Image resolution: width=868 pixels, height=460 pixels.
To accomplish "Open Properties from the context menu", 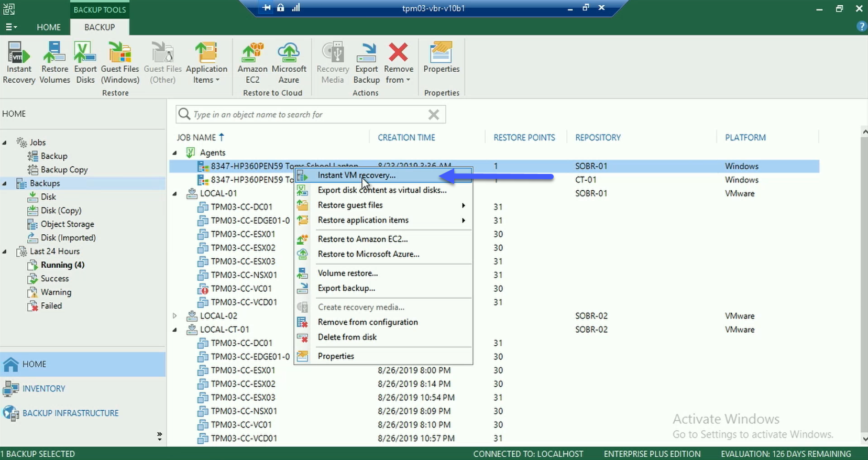I will (383, 356).
